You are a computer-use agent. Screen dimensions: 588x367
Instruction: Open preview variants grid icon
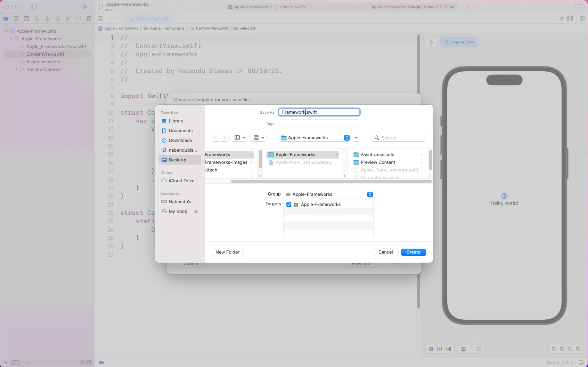pyautogui.click(x=448, y=349)
